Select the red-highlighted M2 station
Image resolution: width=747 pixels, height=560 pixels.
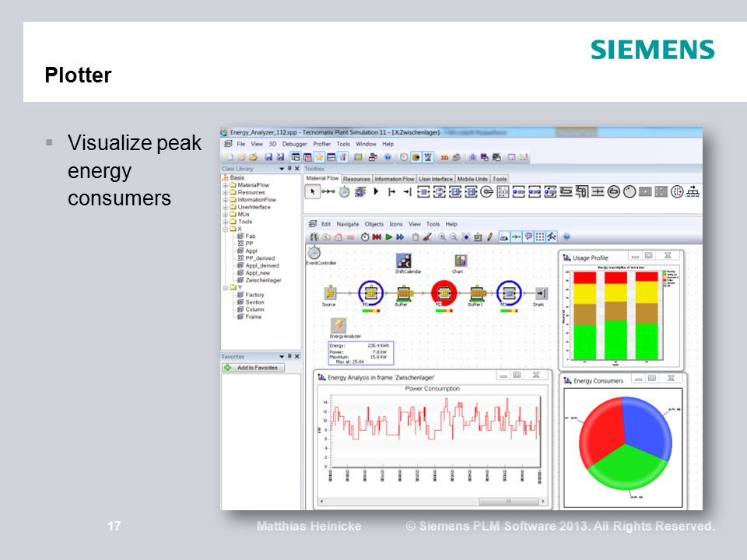(x=444, y=293)
